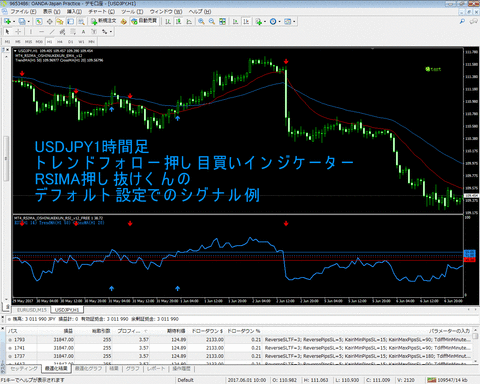Open the indicators list icon

(258, 21)
